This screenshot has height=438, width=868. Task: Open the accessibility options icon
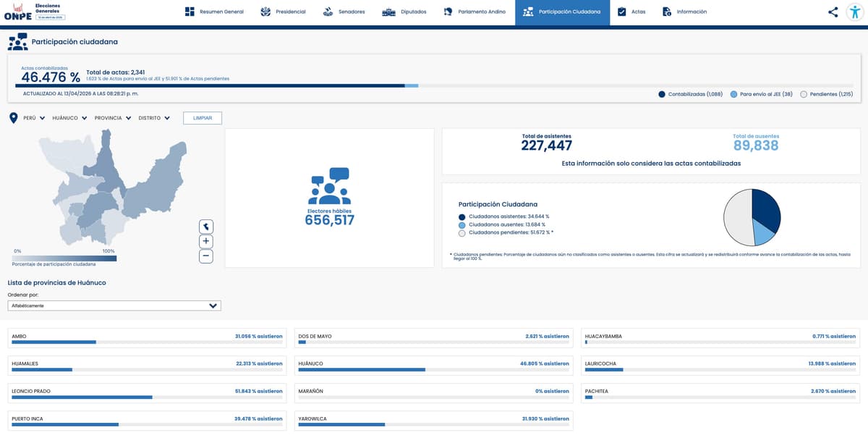click(x=855, y=12)
